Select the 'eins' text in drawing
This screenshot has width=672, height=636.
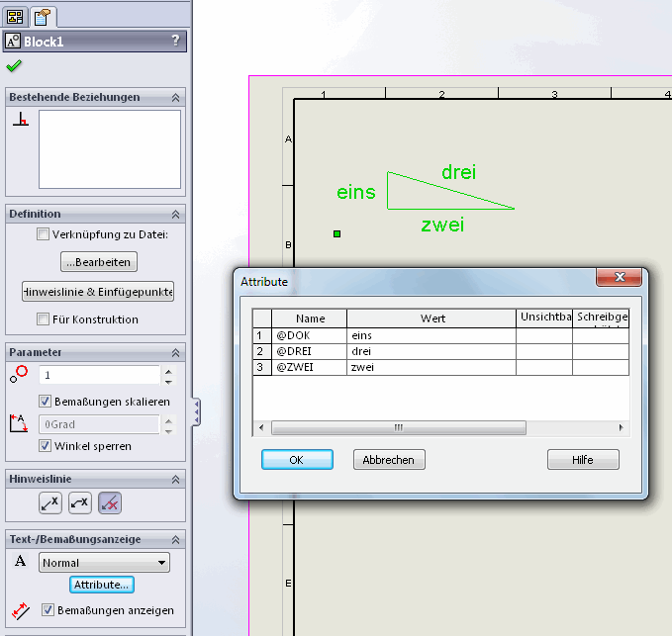356,192
